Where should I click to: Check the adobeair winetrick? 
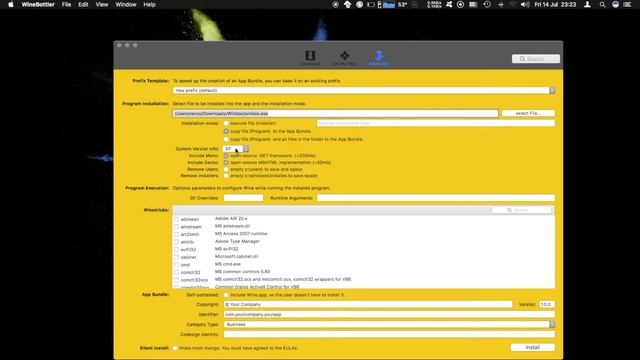point(177,219)
